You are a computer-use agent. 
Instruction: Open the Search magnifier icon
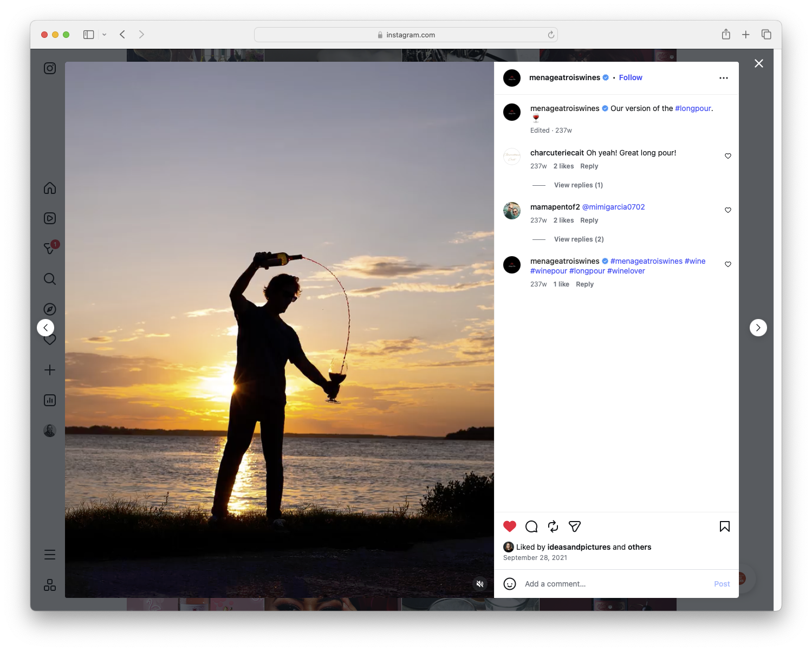pos(49,278)
